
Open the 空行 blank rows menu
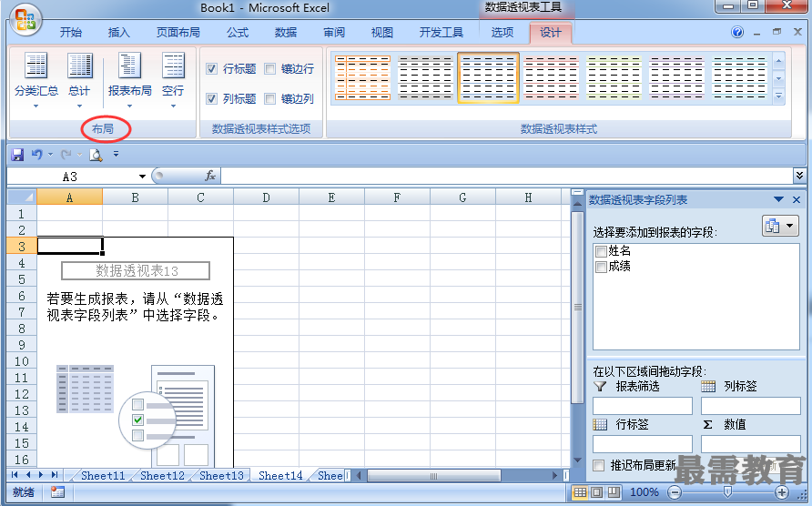(x=173, y=80)
